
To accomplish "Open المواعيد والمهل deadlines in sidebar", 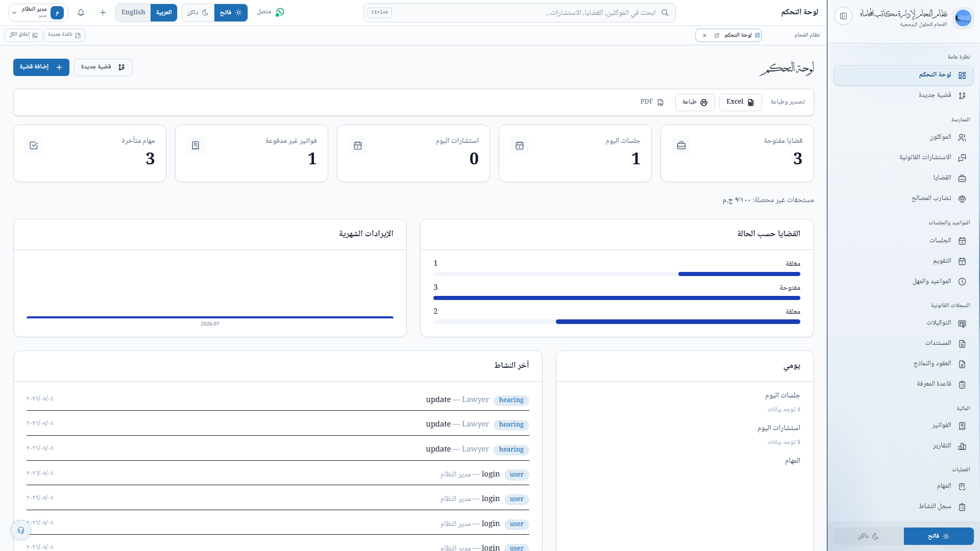I will click(x=903, y=281).
